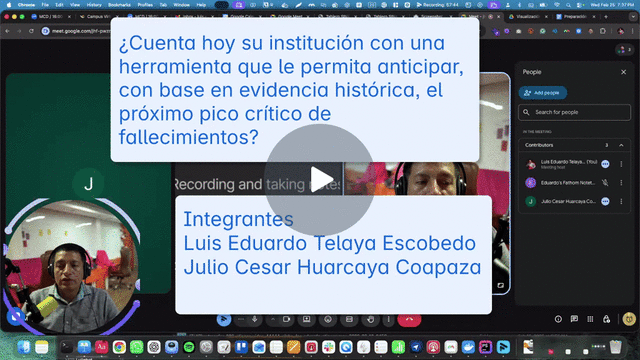Open more options for Julio Cesar Huarcaya

[621, 202]
